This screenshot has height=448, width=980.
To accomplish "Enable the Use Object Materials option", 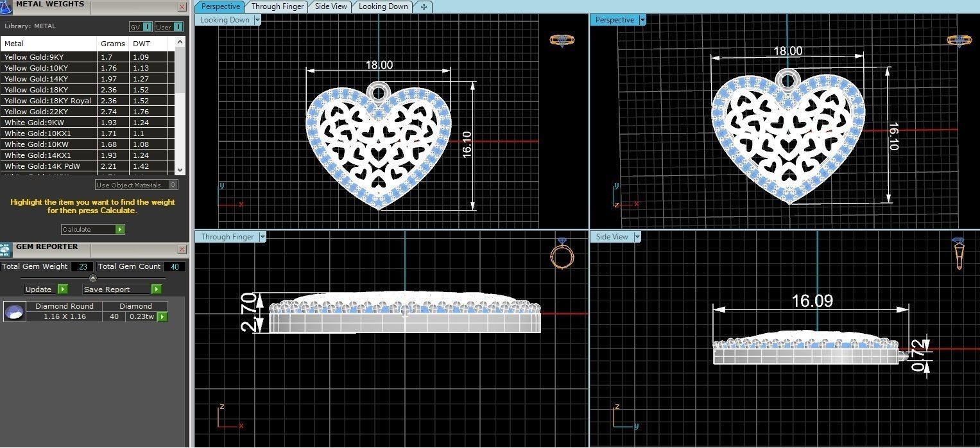I will pos(173,185).
